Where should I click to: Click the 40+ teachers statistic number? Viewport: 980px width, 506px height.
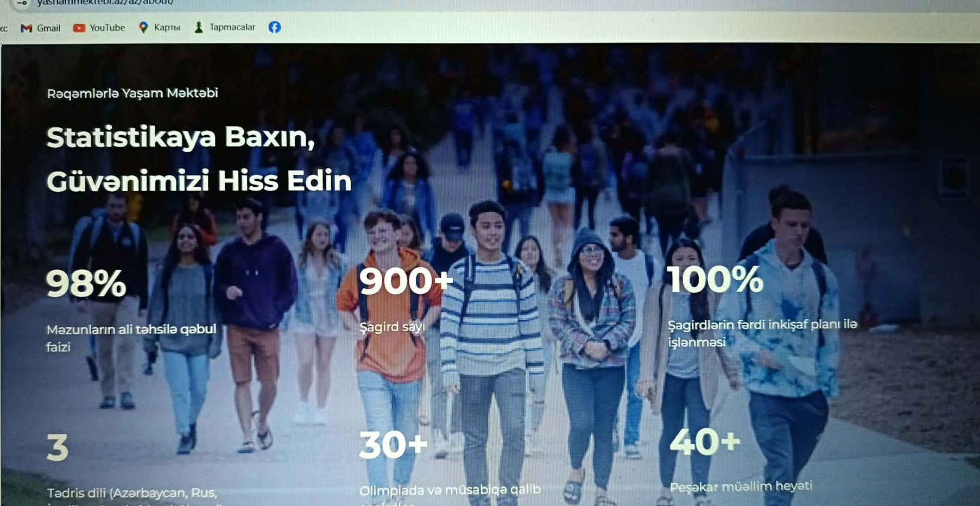click(704, 442)
